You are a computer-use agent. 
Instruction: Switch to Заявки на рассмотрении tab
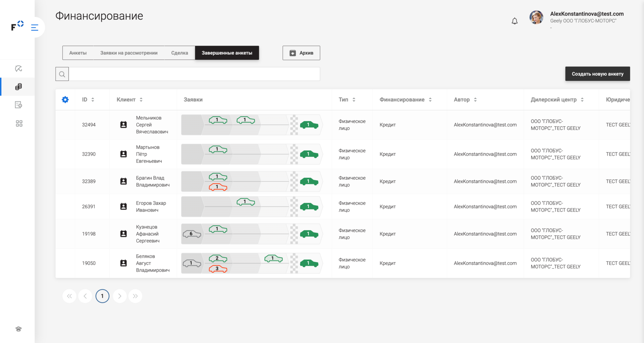coord(129,53)
